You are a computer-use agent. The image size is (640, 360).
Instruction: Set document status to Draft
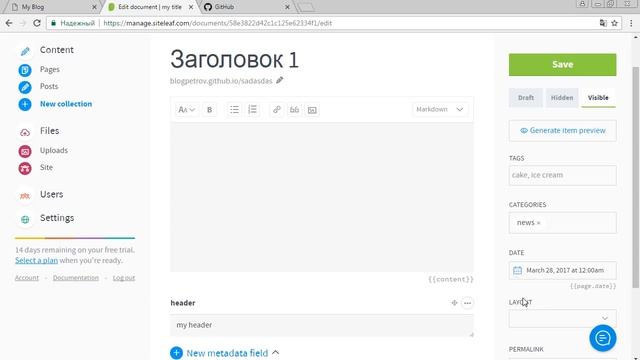526,98
